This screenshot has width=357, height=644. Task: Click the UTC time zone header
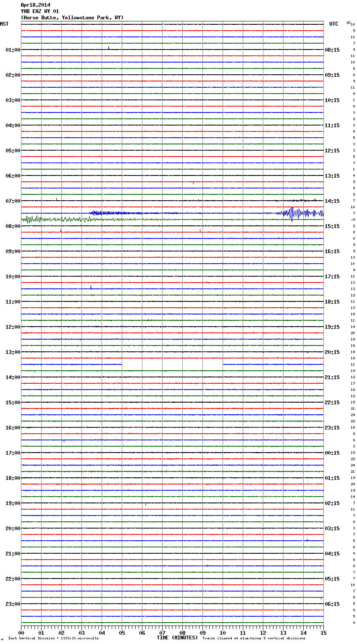pos(334,24)
